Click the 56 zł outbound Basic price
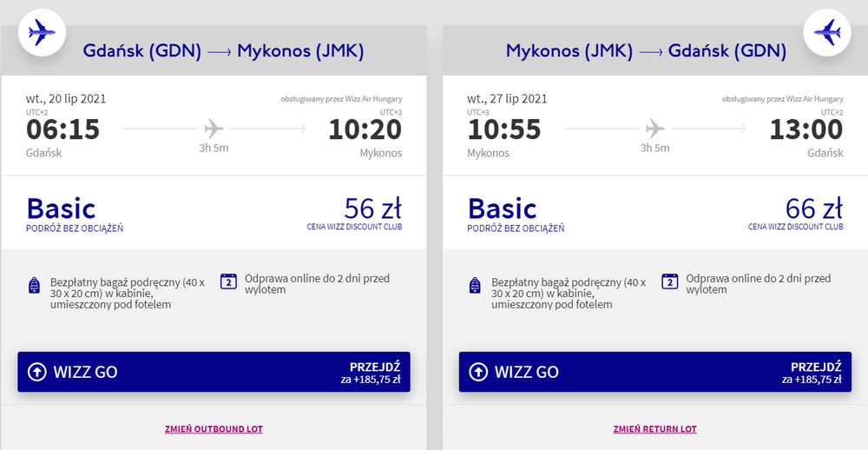 click(372, 208)
